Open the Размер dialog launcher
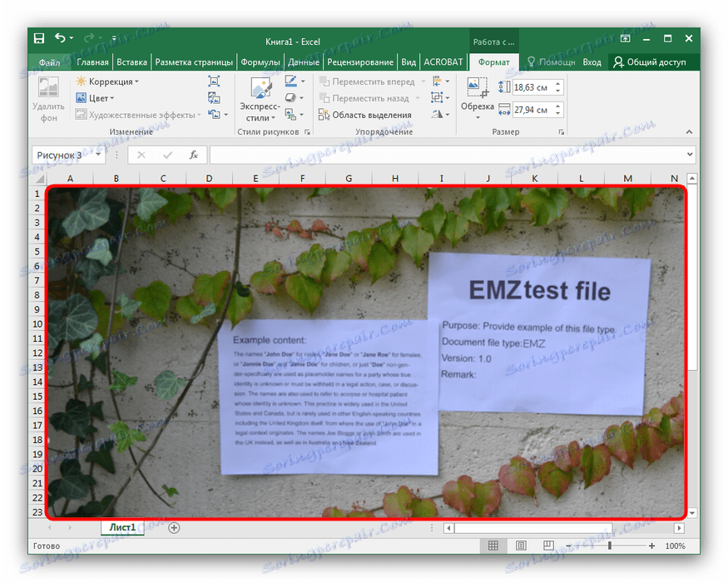 click(x=562, y=132)
